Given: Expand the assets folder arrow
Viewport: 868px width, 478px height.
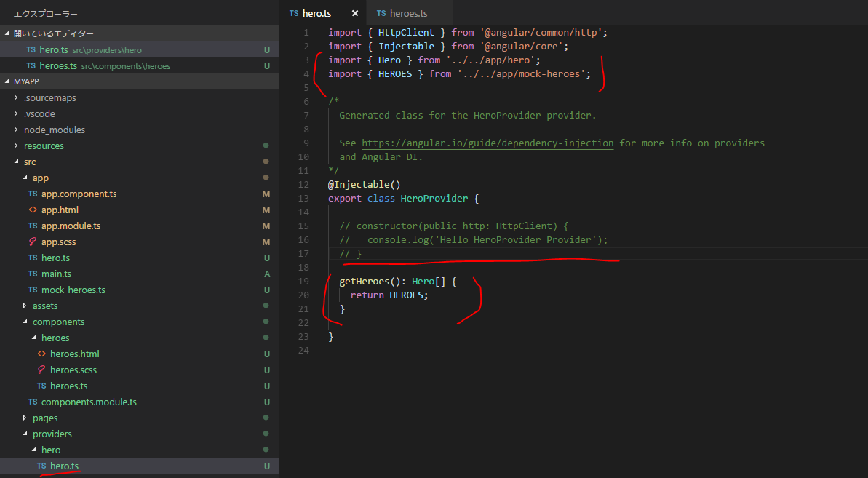Looking at the screenshot, I should 25,306.
